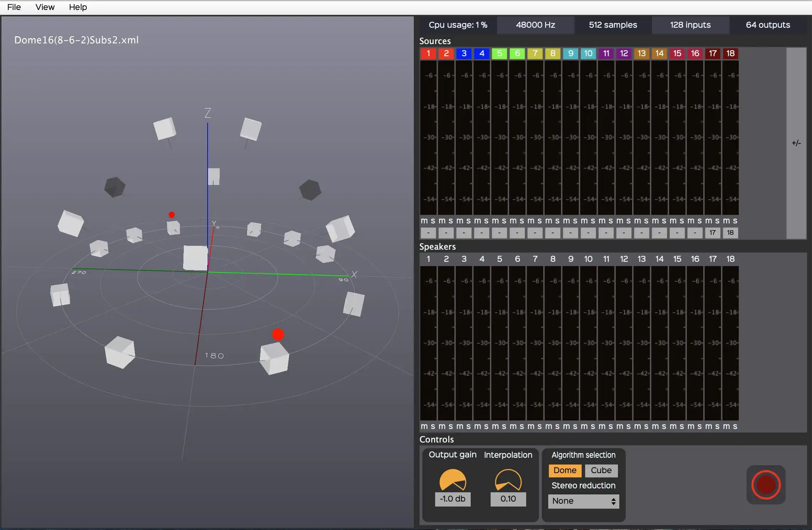Select source channel 10 teal button
Viewport: 812px width, 530px height.
tap(588, 53)
